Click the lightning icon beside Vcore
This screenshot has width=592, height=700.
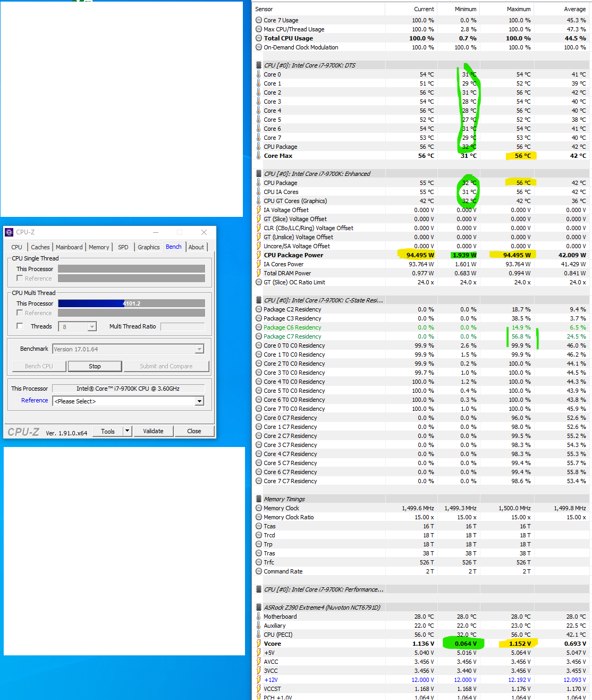259,644
